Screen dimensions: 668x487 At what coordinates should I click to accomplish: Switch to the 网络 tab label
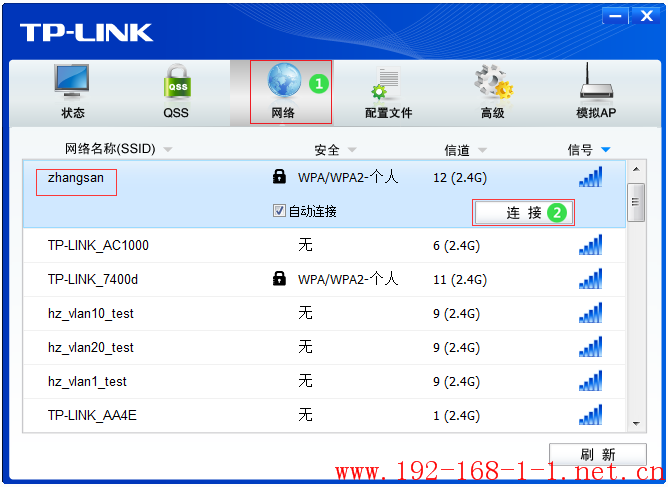point(283,113)
